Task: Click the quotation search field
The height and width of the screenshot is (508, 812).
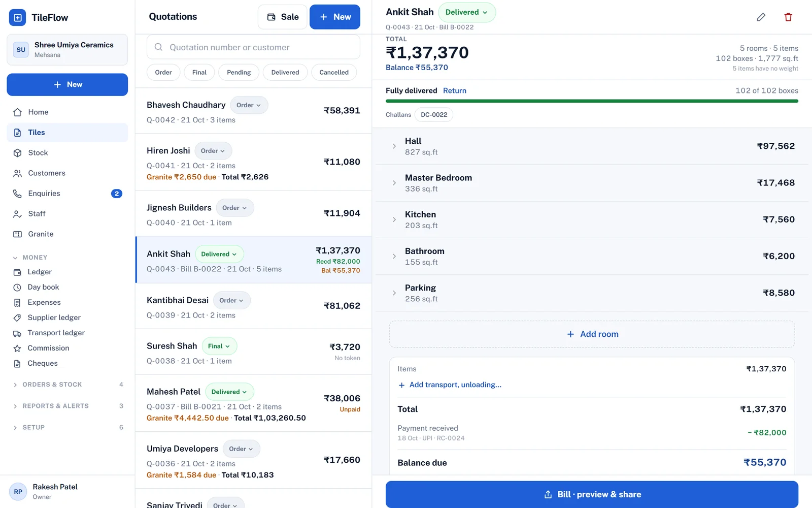Action: (253, 47)
